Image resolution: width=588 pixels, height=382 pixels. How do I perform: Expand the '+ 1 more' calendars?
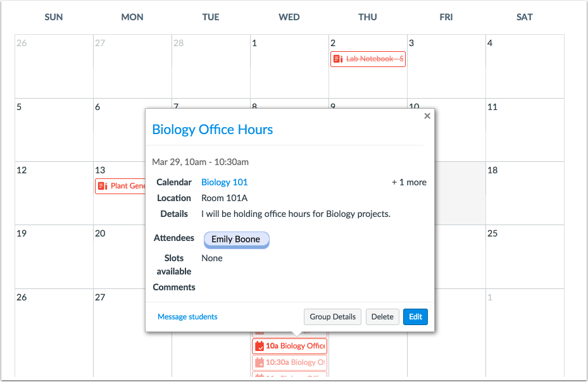coord(409,182)
